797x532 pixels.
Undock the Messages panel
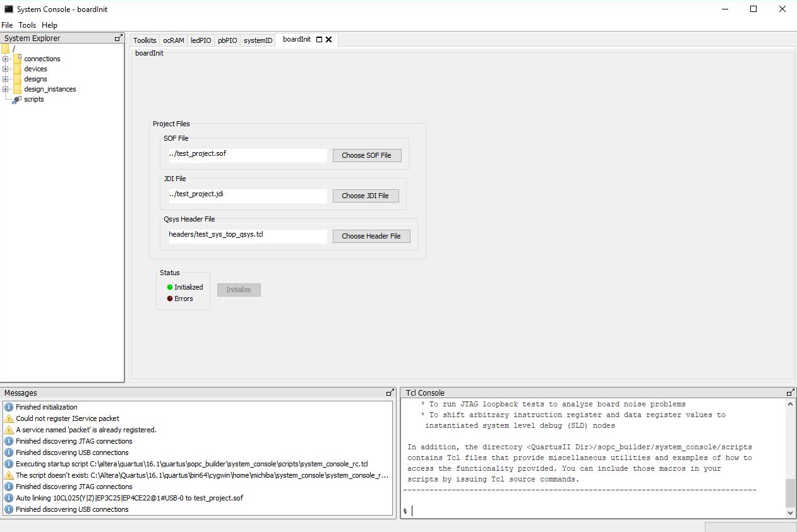(x=390, y=391)
